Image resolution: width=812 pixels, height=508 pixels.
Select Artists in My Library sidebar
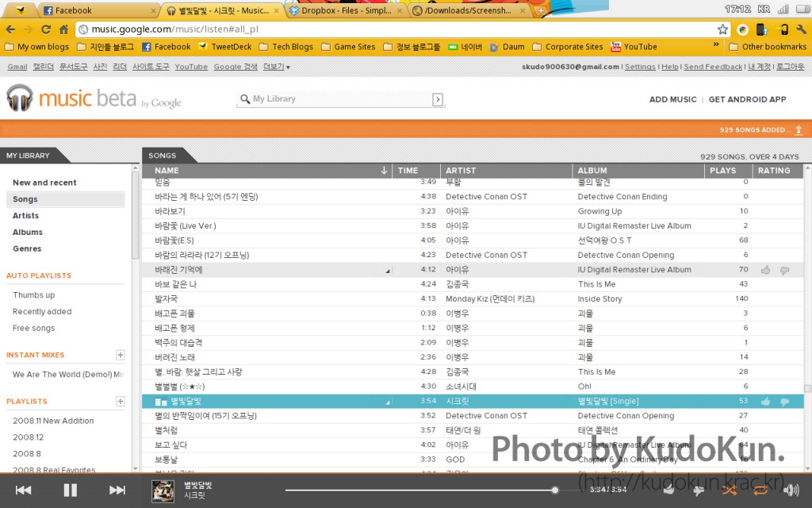pos(26,216)
